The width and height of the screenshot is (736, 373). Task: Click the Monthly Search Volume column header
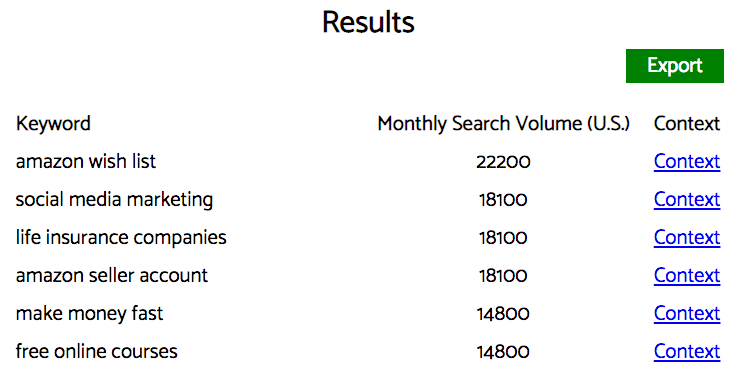[x=503, y=124]
